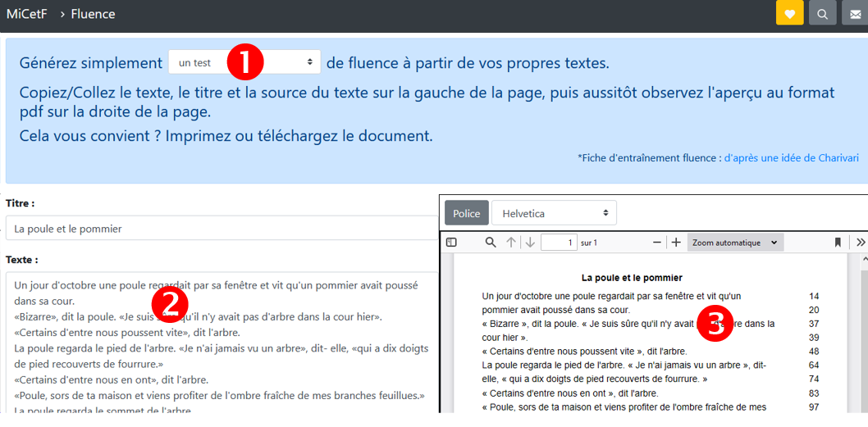The height and width of the screenshot is (427, 868).
Task: Click the Police button
Action: point(467,213)
